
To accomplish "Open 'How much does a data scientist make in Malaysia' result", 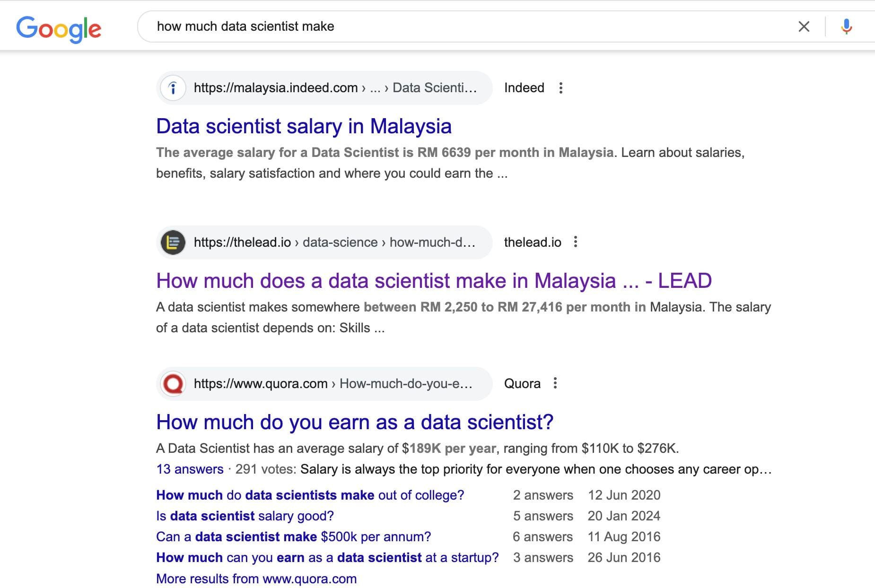I will [434, 281].
